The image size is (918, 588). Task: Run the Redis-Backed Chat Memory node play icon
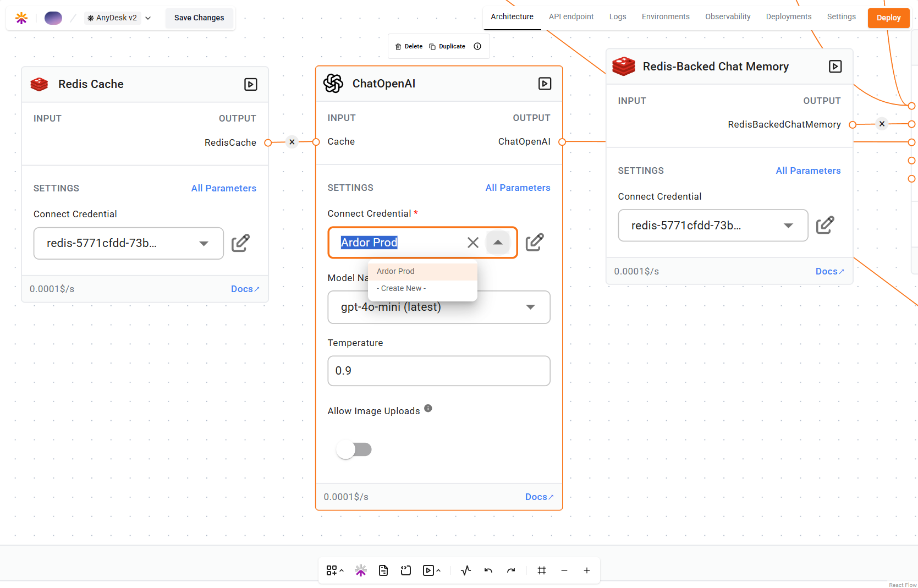click(x=835, y=67)
